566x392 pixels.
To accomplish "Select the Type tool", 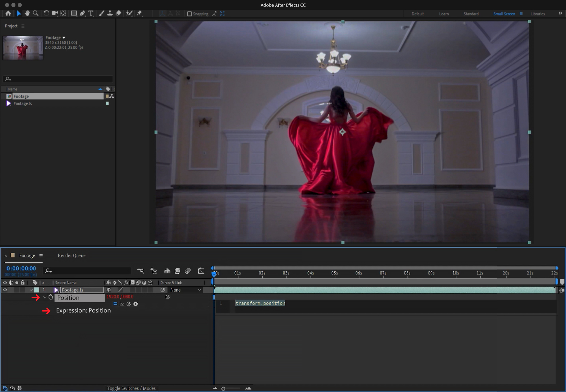I will point(91,13).
